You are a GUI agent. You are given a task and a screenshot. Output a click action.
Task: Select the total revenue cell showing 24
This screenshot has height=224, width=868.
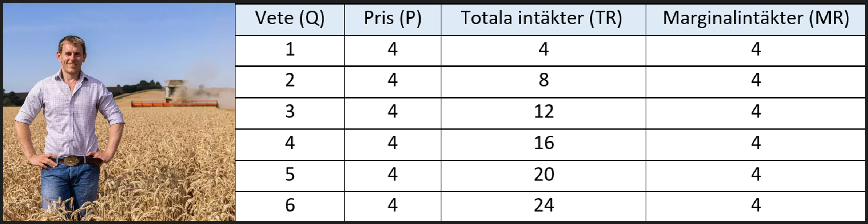[x=544, y=205]
